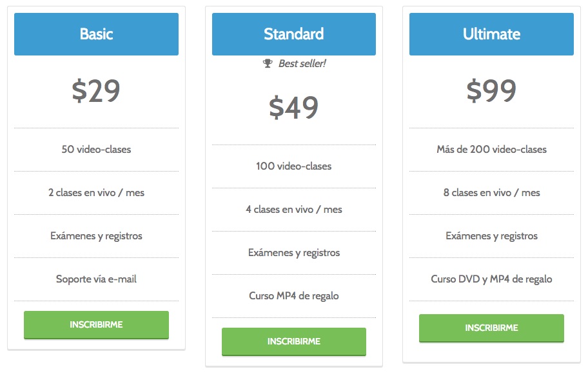Click '100 video-clases' feature row
This screenshot has height=378, width=588.
click(294, 166)
